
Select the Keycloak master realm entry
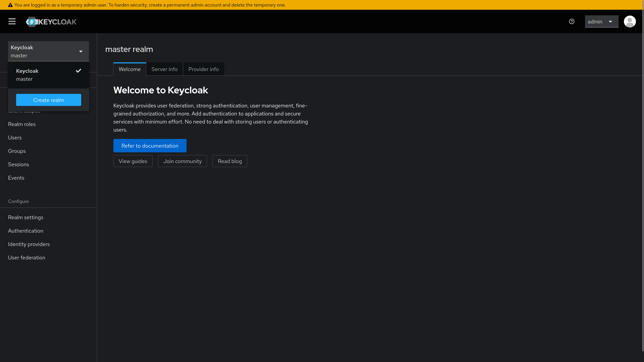click(48, 75)
